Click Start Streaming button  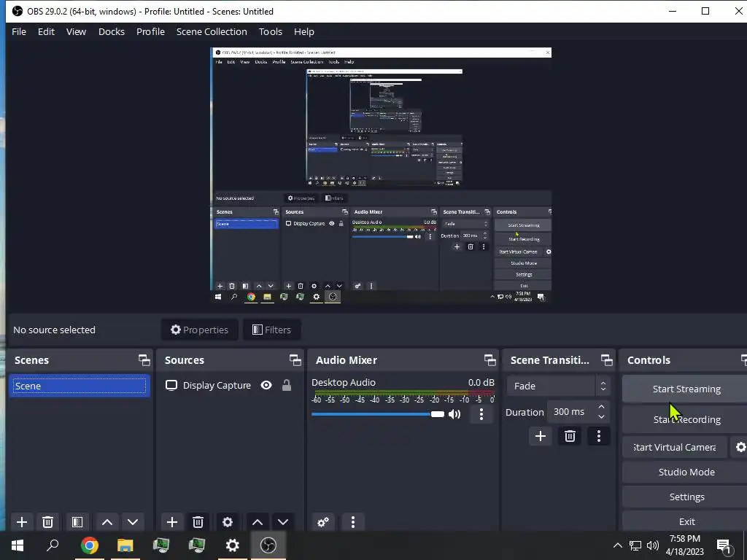tap(686, 389)
